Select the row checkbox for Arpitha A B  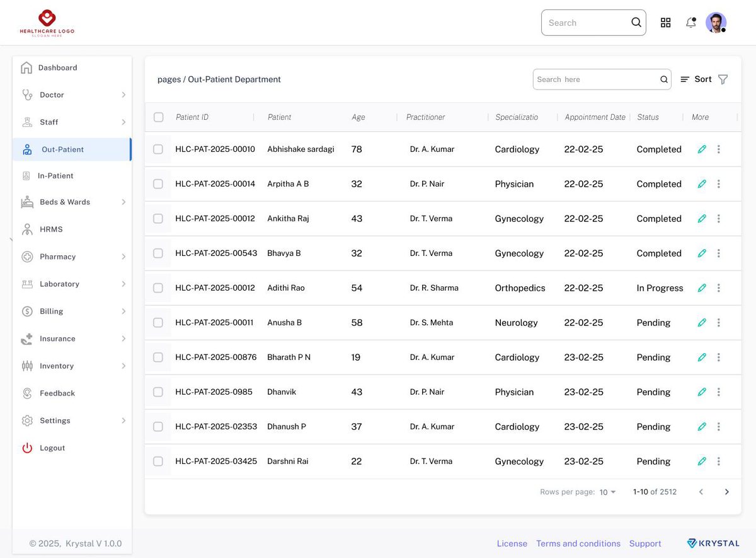pyautogui.click(x=158, y=184)
